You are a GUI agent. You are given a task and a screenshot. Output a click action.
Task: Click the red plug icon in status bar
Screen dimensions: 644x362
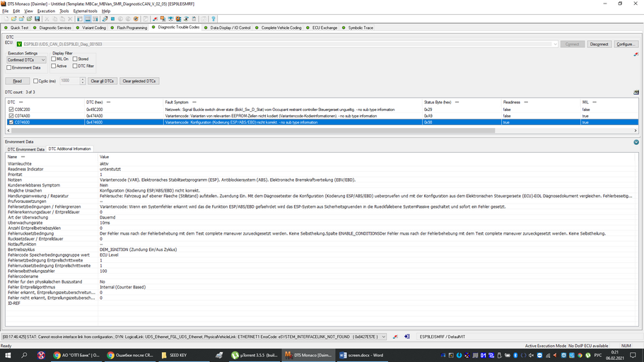[x=395, y=337]
